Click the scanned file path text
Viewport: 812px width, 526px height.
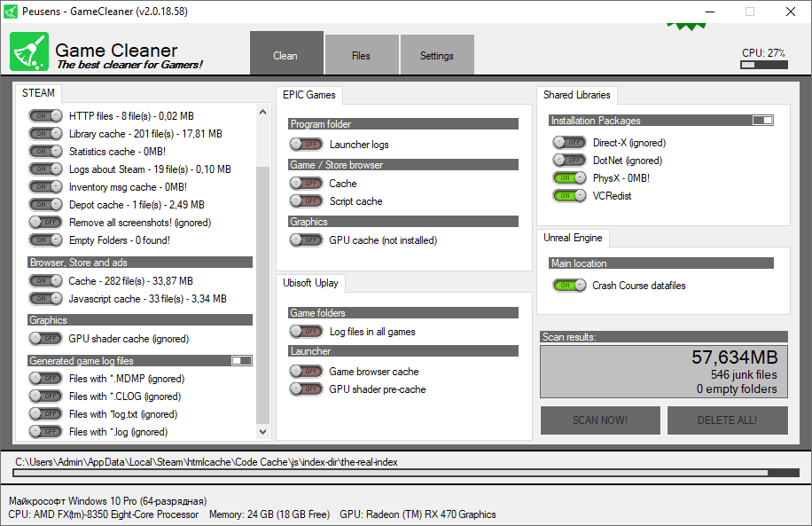pos(207,462)
